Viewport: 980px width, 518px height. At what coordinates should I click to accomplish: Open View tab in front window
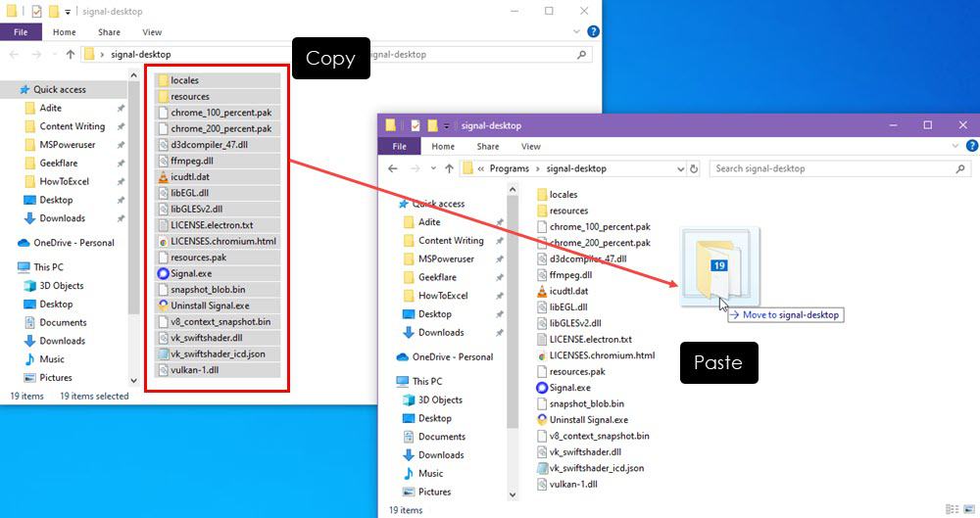(x=530, y=146)
